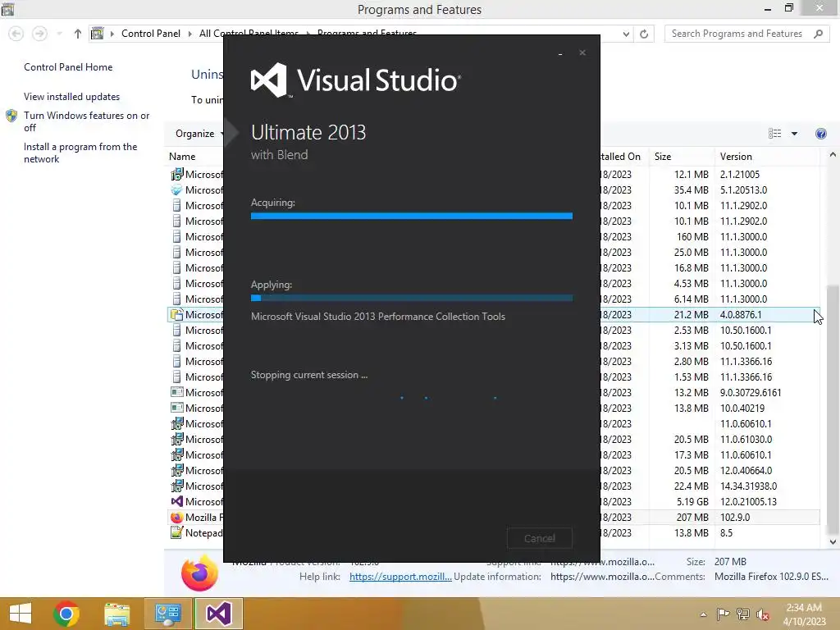Click the scrollbar down arrow in the list
The height and width of the screenshot is (630, 840).
tap(833, 542)
